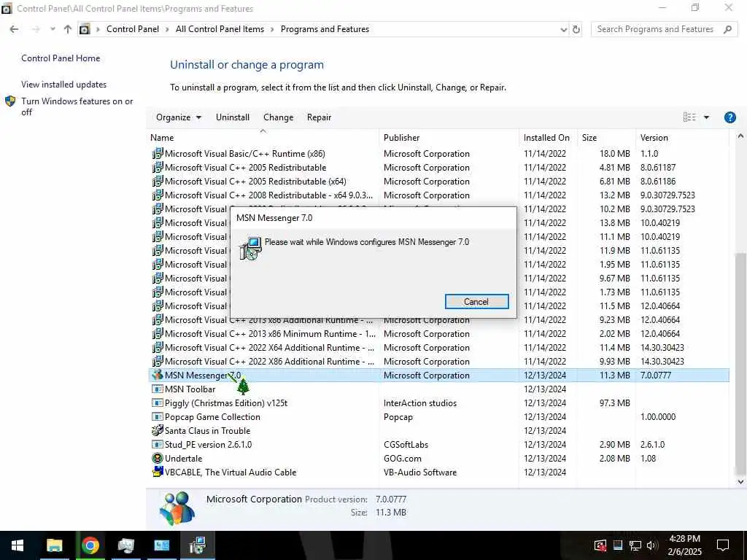Sort by the Installed On column header
Screen dimensions: 747x560
click(x=548, y=138)
